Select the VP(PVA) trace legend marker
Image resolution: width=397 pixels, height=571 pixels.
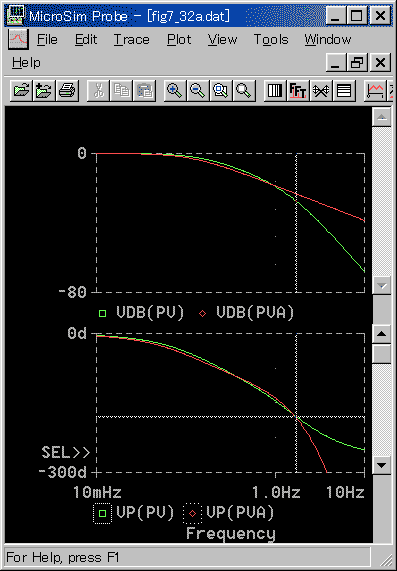tap(193, 513)
